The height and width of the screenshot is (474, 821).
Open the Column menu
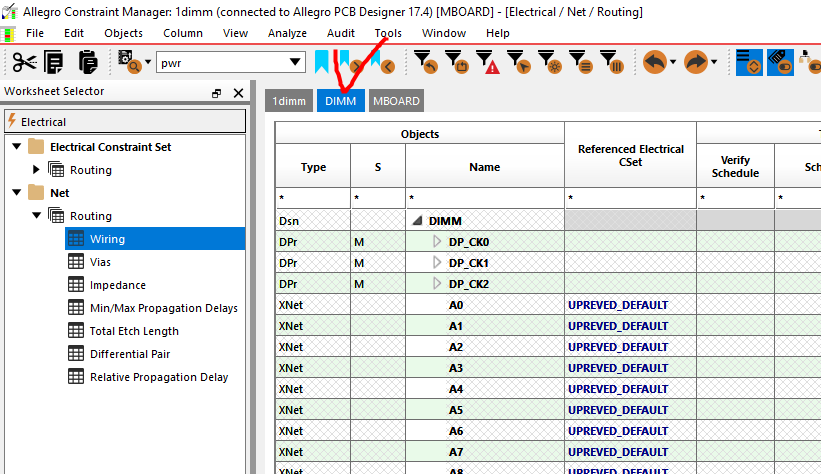[x=183, y=33]
